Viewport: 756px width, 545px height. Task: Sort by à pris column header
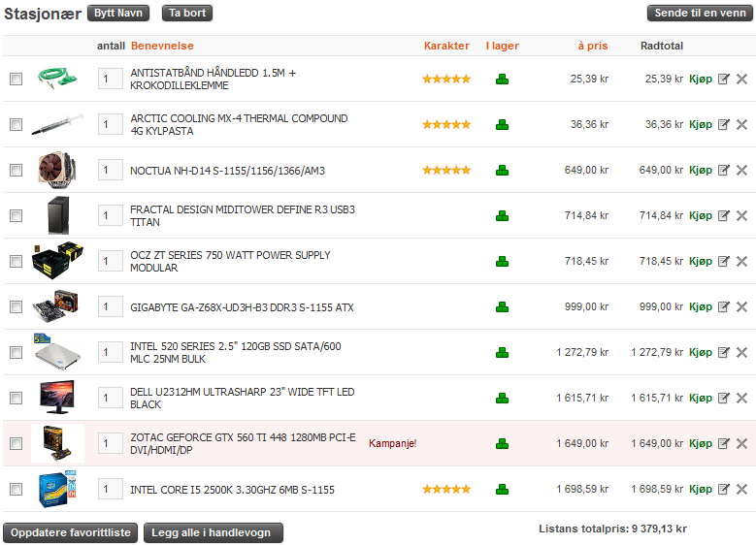tap(593, 46)
